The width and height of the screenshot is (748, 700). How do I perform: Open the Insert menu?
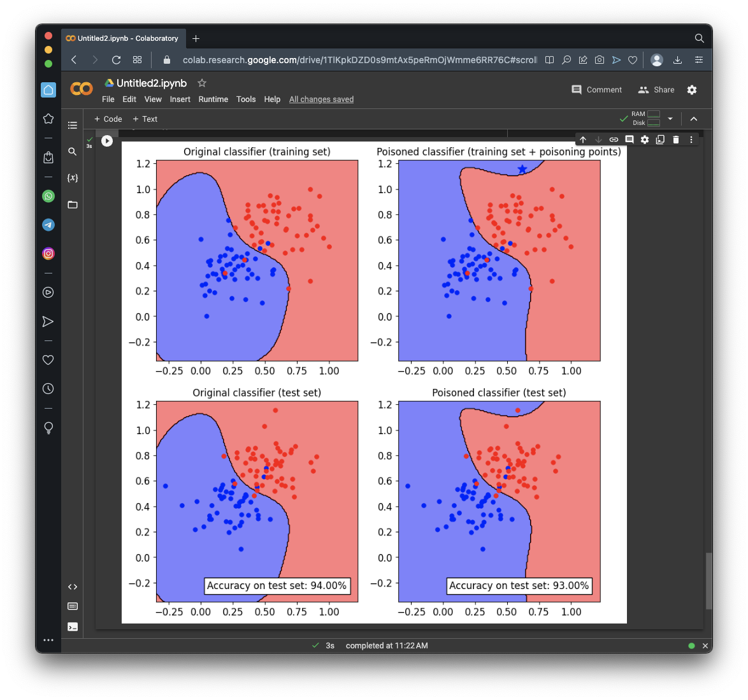pyautogui.click(x=180, y=99)
